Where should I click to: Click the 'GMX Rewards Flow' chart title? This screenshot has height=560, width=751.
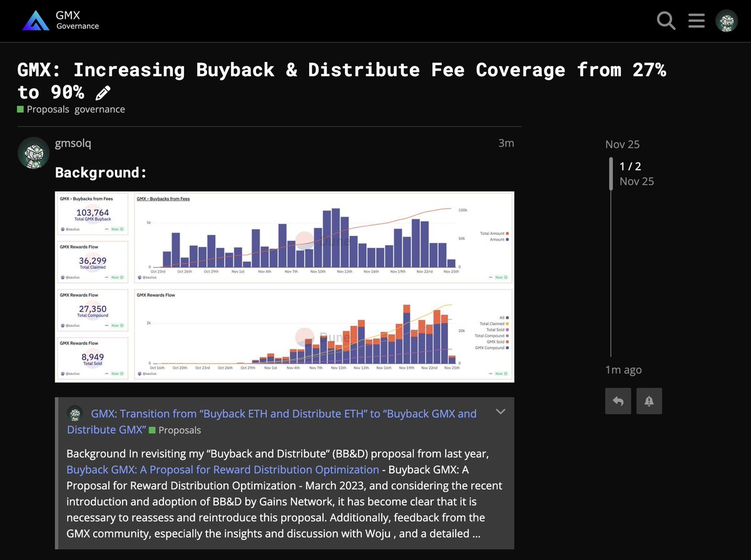(155, 295)
